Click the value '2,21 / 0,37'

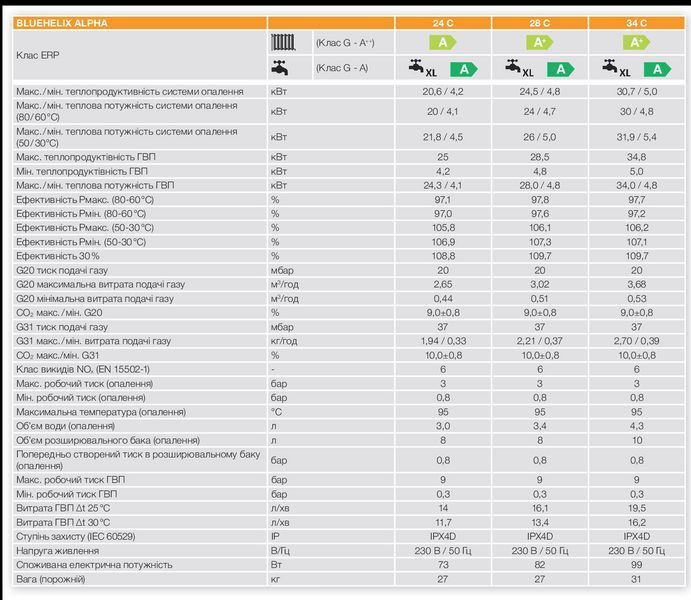(540, 341)
